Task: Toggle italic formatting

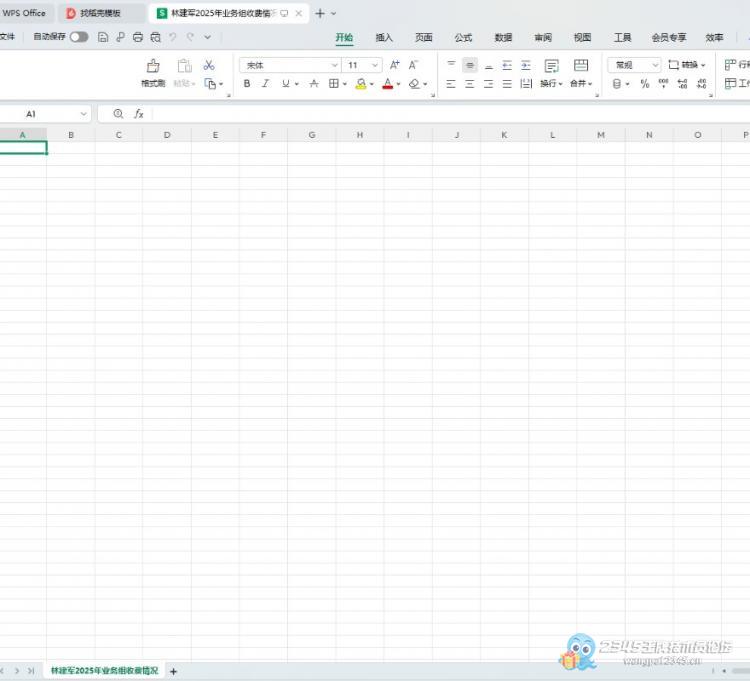Action: click(265, 84)
